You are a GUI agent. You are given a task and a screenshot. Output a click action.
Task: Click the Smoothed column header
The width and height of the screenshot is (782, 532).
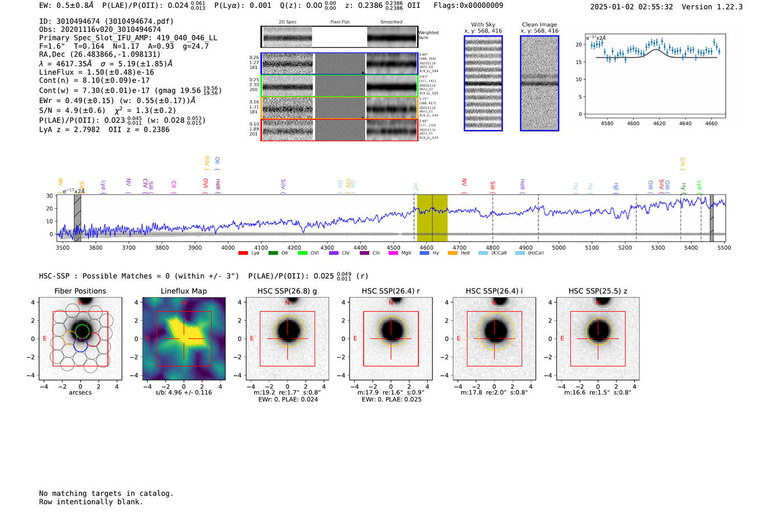coord(392,22)
